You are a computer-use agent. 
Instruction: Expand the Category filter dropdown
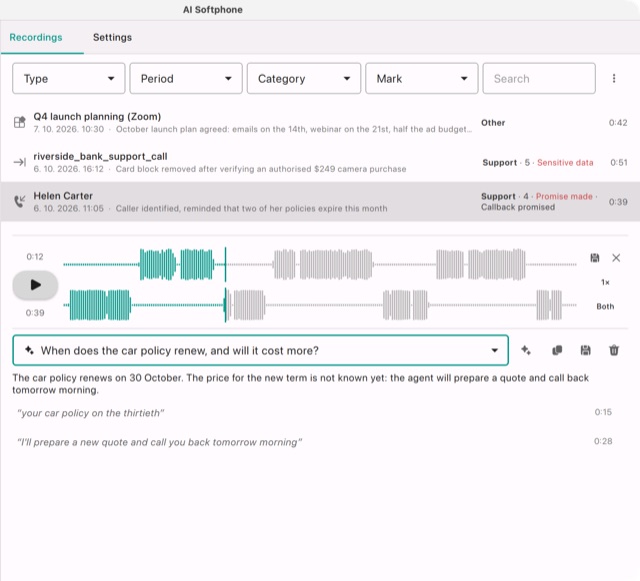tap(304, 78)
